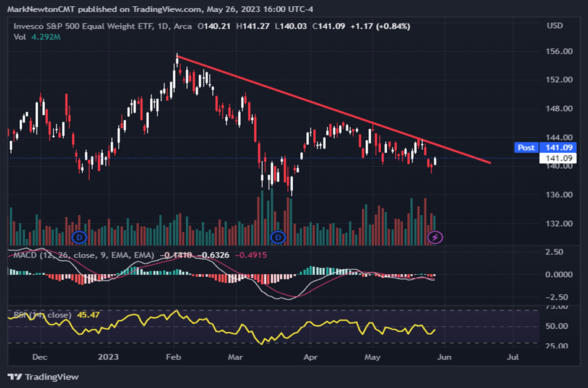Click the December dividend D marker
This screenshot has width=588, height=388.
[79, 237]
